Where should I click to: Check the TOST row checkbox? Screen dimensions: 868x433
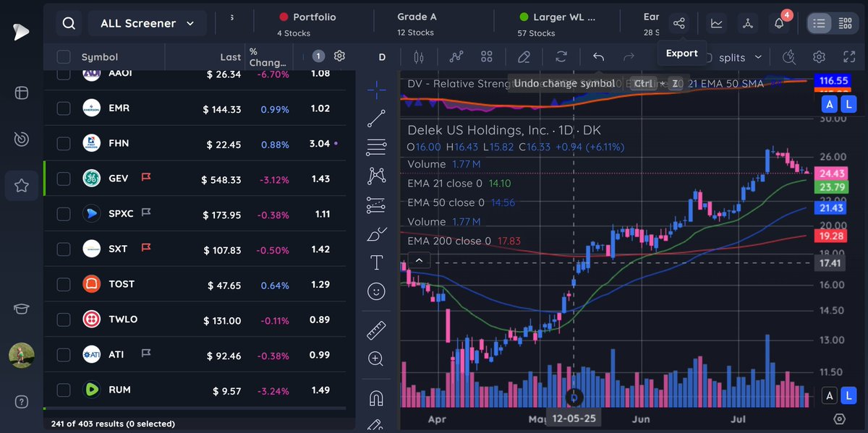64,284
